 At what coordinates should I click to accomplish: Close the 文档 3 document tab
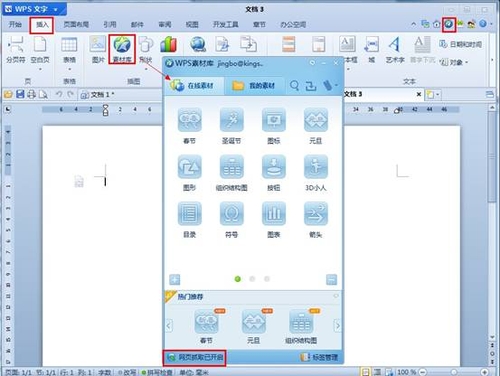pos(419,94)
